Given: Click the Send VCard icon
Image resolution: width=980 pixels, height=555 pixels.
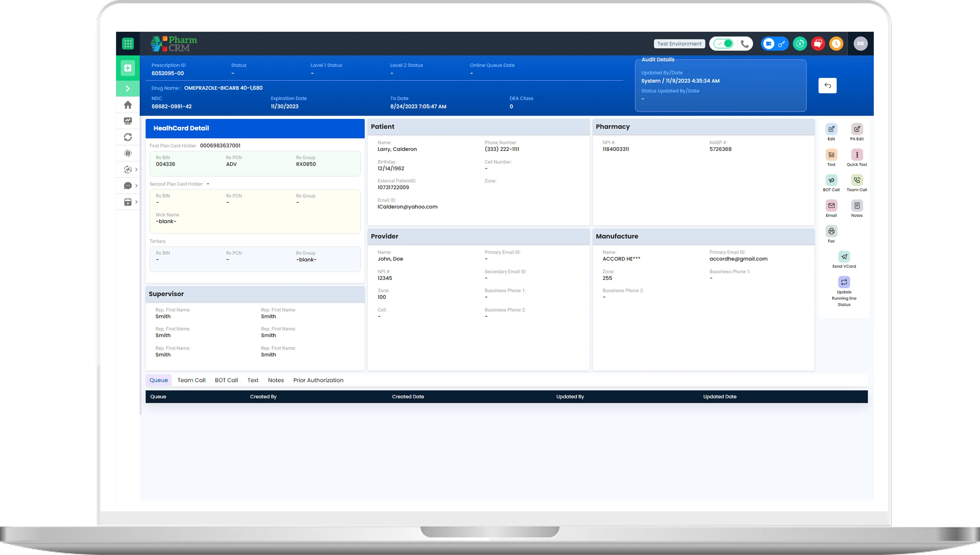Looking at the screenshot, I should (x=844, y=257).
